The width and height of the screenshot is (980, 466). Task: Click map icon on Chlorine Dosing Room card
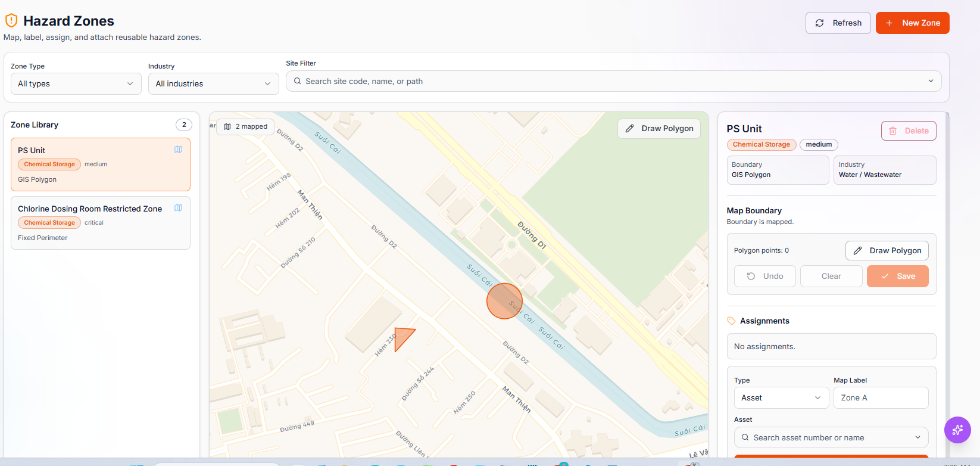178,208
